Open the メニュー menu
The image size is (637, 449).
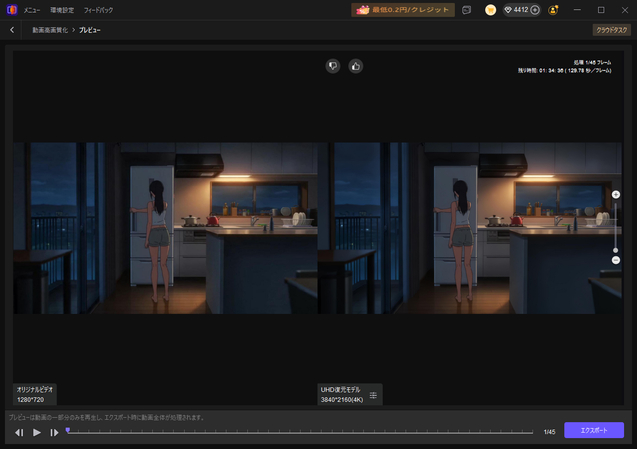[x=32, y=10]
